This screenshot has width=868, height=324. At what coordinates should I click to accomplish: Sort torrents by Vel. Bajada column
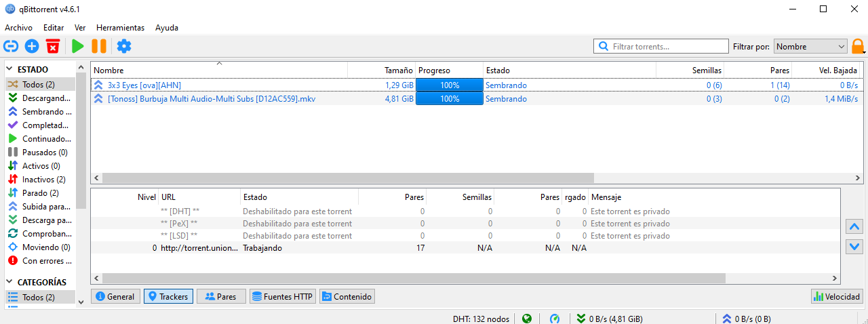[x=827, y=70]
